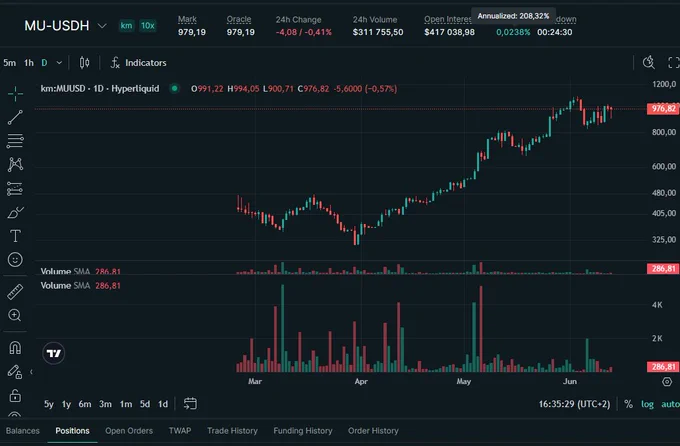
Task: Switch to the 5m timeframe
Action: point(10,63)
